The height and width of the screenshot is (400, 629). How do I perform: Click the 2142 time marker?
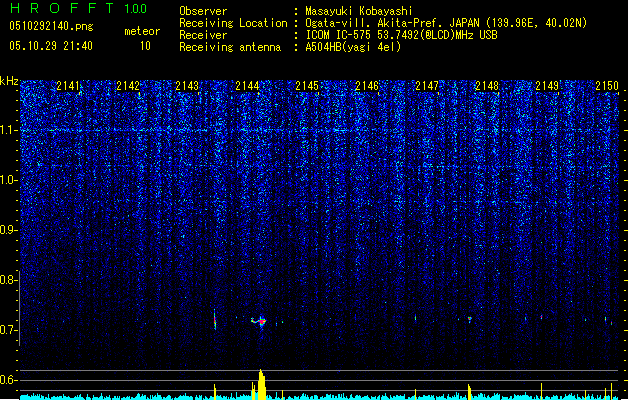point(128,85)
